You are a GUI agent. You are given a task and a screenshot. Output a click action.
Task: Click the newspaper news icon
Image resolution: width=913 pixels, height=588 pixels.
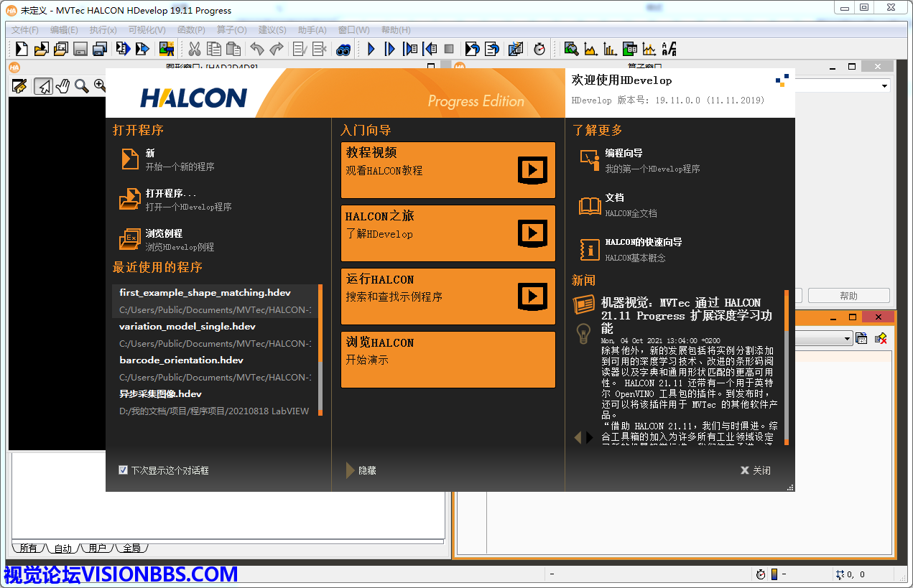(583, 305)
